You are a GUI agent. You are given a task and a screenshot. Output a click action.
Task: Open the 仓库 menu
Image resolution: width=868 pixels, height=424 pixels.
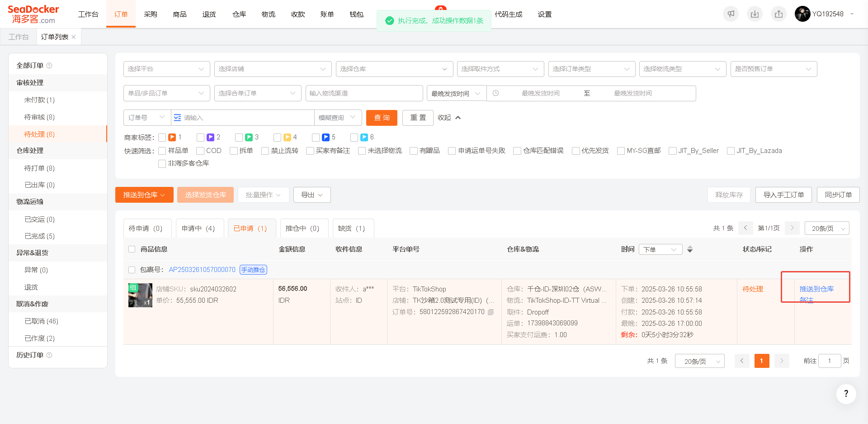(239, 14)
